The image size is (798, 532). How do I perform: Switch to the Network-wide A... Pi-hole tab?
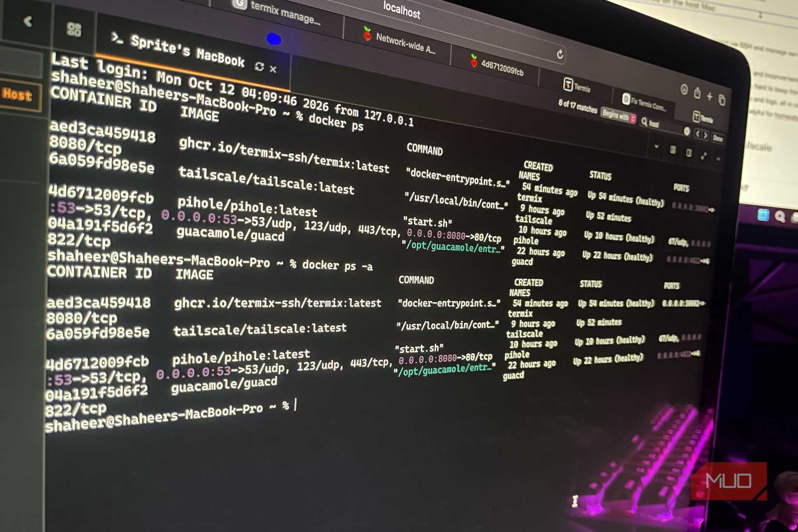pos(399,43)
